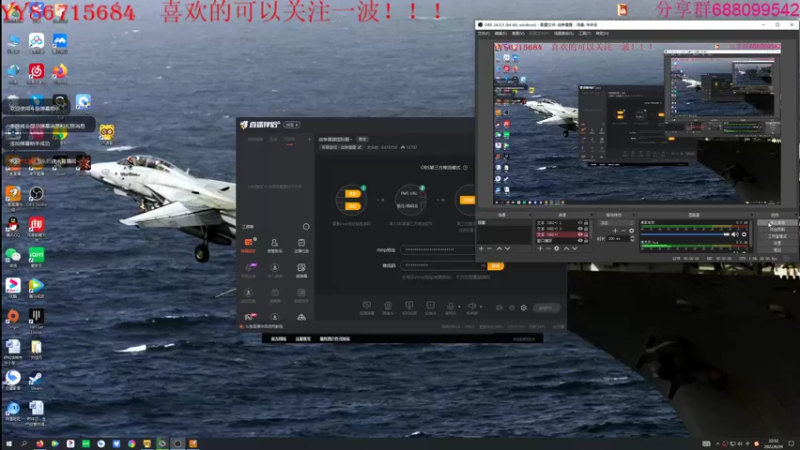
Task: Open the first OBS menu bar item
Action: (483, 33)
